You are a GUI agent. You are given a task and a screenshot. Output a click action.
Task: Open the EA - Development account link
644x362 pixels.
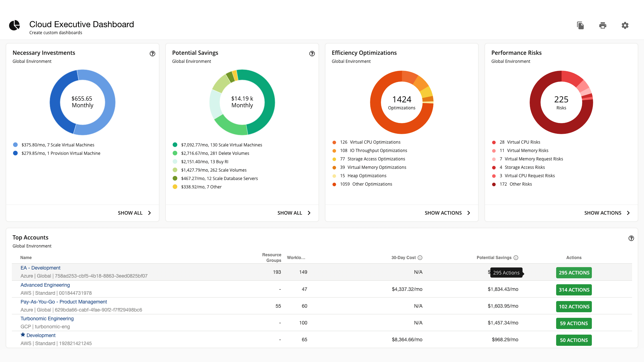[x=40, y=268]
